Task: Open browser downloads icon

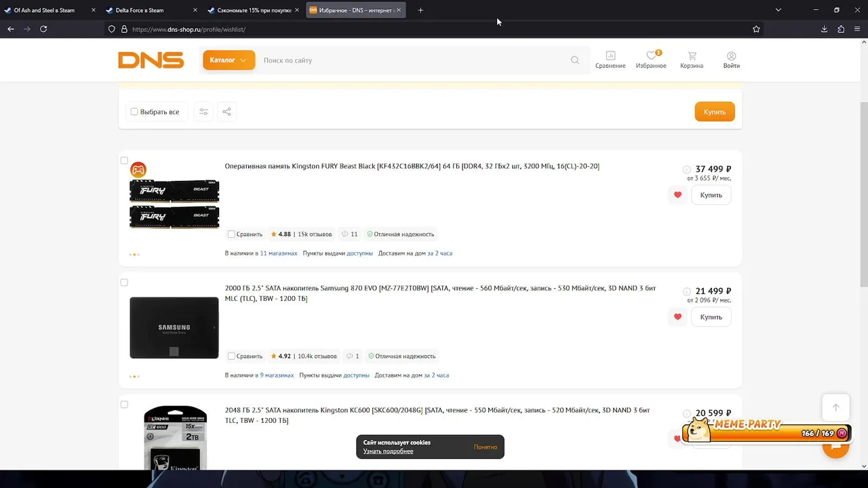Action: [824, 29]
